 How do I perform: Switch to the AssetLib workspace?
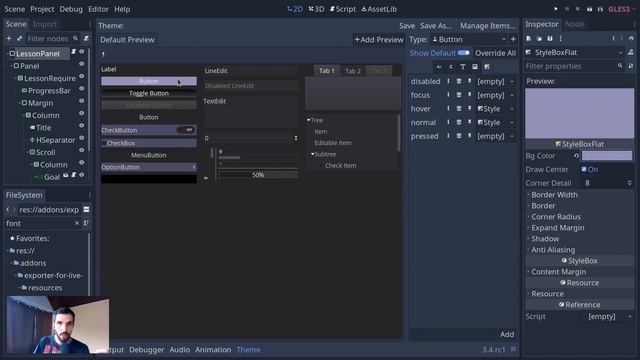[x=379, y=9]
